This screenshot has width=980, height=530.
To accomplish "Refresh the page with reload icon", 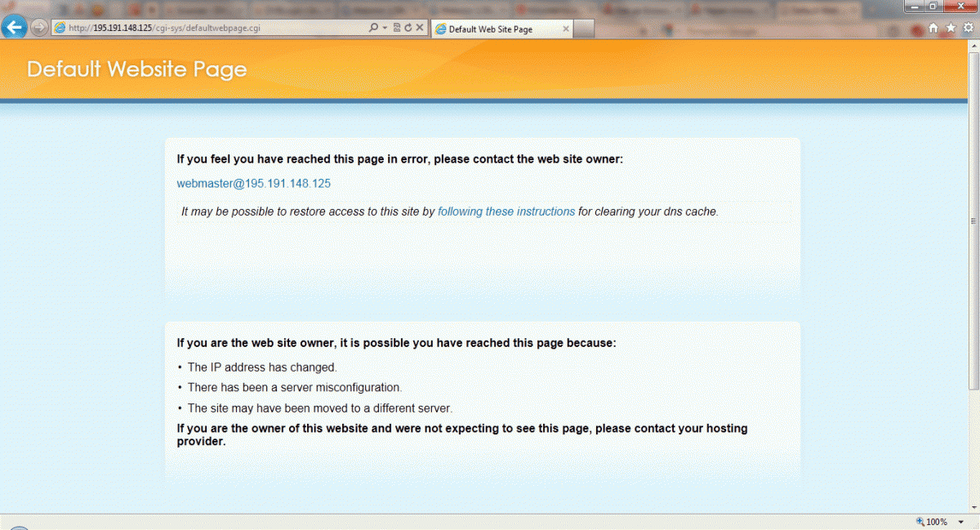I will pyautogui.click(x=408, y=28).
